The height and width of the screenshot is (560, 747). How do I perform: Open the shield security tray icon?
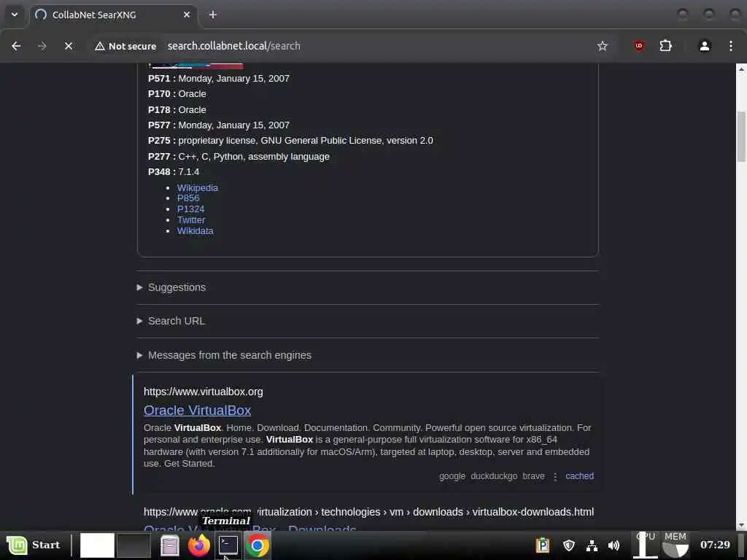[568, 545]
